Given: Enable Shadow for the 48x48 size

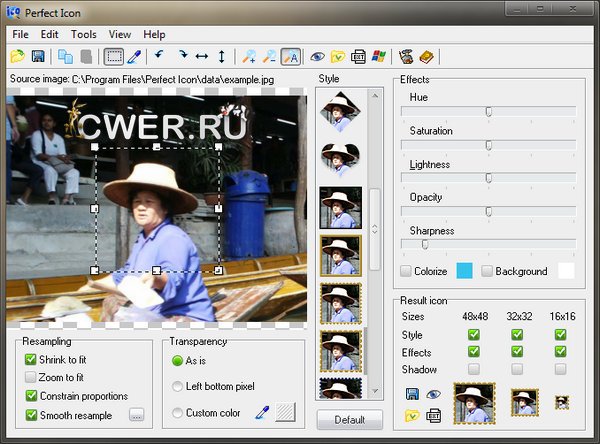Looking at the screenshot, I should (473, 369).
